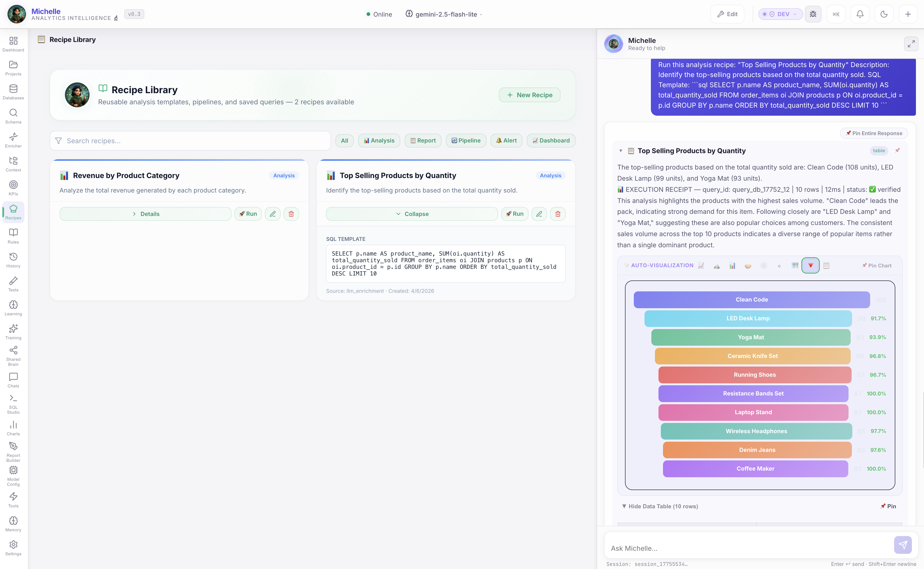Switch auto-visualization to the bar chart type
Screen dimensions: 924x569
tap(732, 265)
